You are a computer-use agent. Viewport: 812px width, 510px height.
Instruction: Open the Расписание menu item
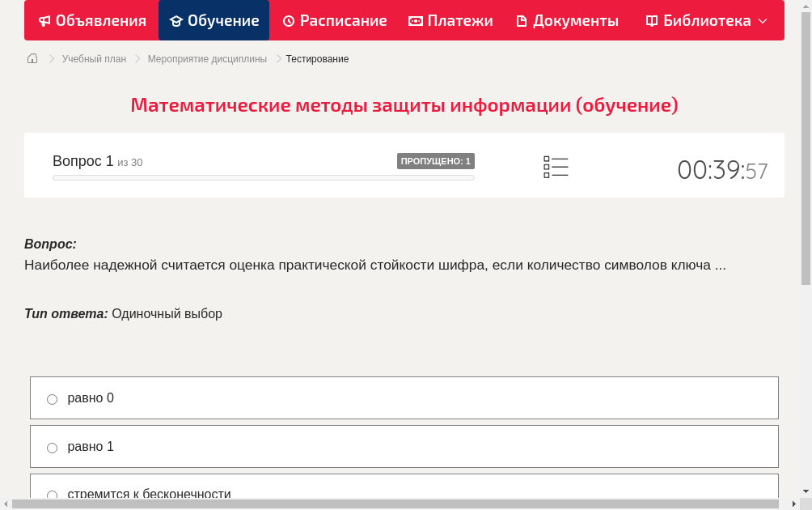(x=334, y=20)
